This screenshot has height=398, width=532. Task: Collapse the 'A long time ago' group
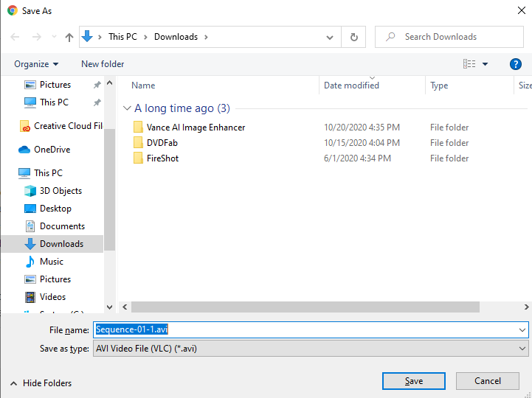click(128, 108)
